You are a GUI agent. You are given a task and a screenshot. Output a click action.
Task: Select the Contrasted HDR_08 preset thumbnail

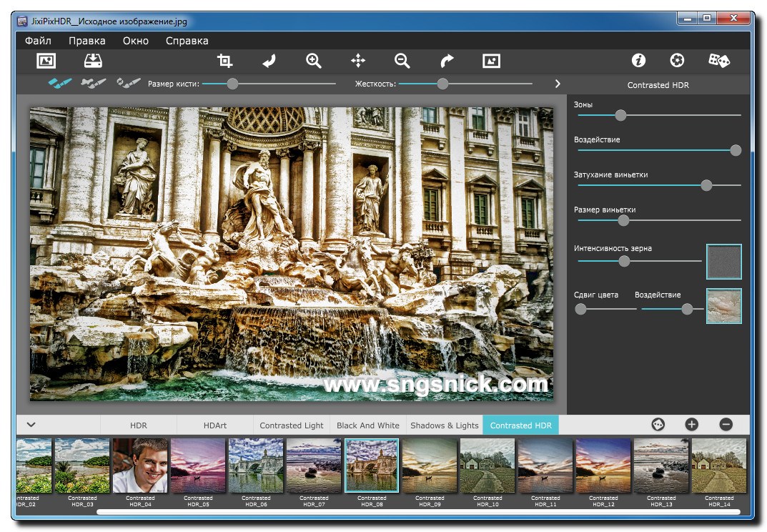[372, 466]
